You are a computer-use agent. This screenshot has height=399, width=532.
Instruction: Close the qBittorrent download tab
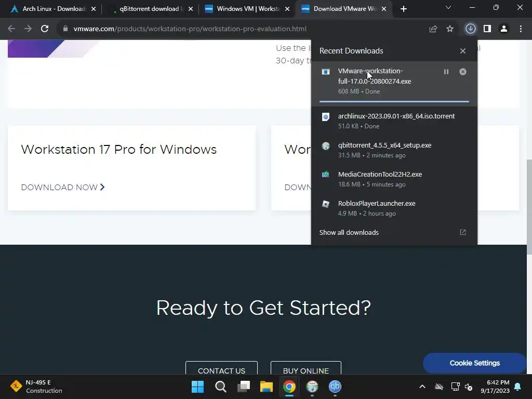click(191, 9)
